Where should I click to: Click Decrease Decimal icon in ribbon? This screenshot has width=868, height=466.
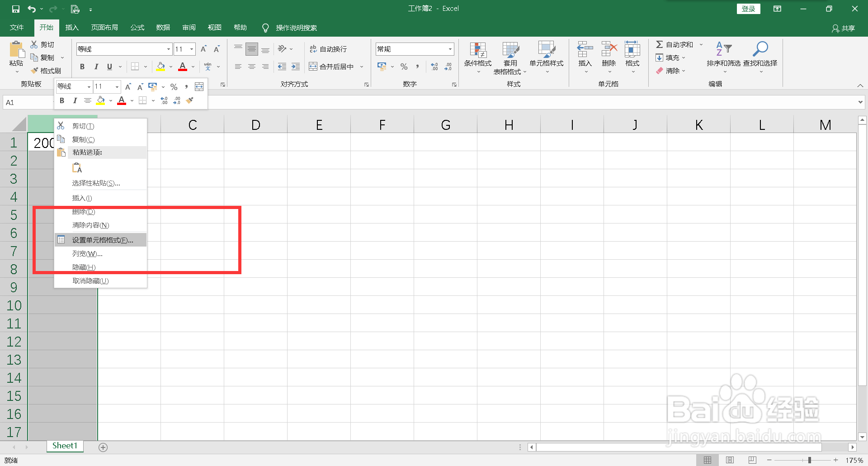(x=448, y=67)
